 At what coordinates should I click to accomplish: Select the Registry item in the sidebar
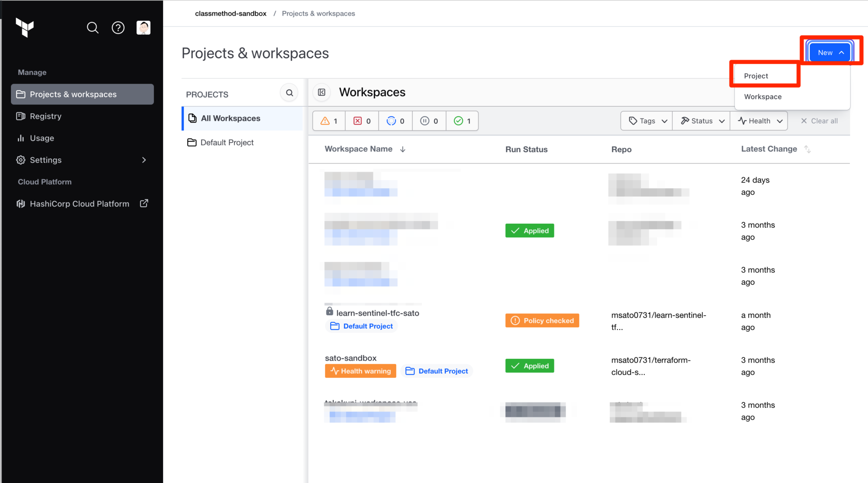[45, 116]
